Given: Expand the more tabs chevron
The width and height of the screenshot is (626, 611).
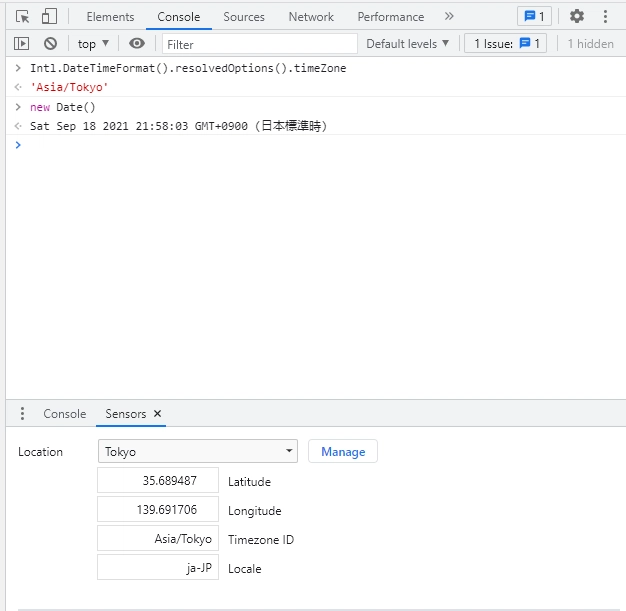Looking at the screenshot, I should pos(449,16).
